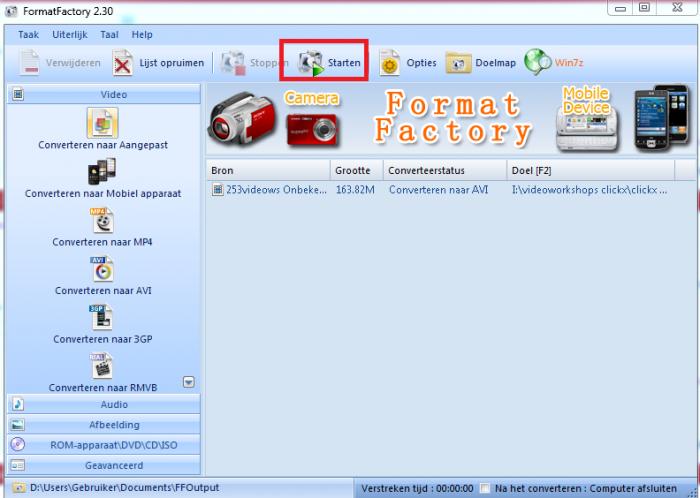Open the Uiterlijk menu

pyautogui.click(x=70, y=34)
